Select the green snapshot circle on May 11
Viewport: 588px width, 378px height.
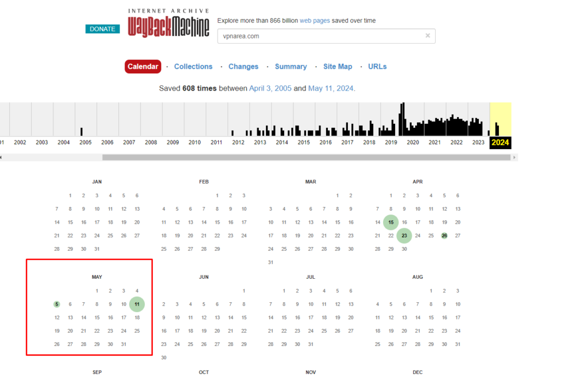click(137, 304)
